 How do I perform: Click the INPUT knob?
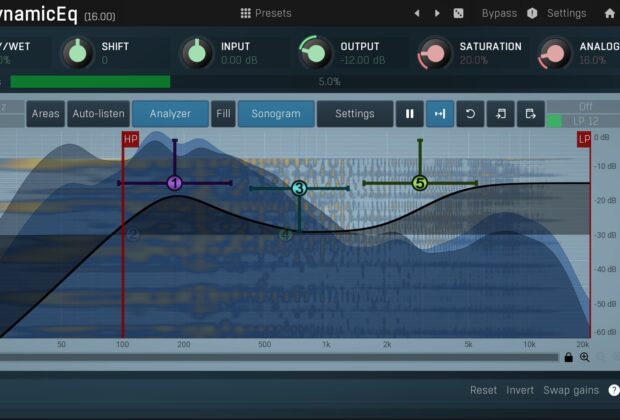(197, 53)
